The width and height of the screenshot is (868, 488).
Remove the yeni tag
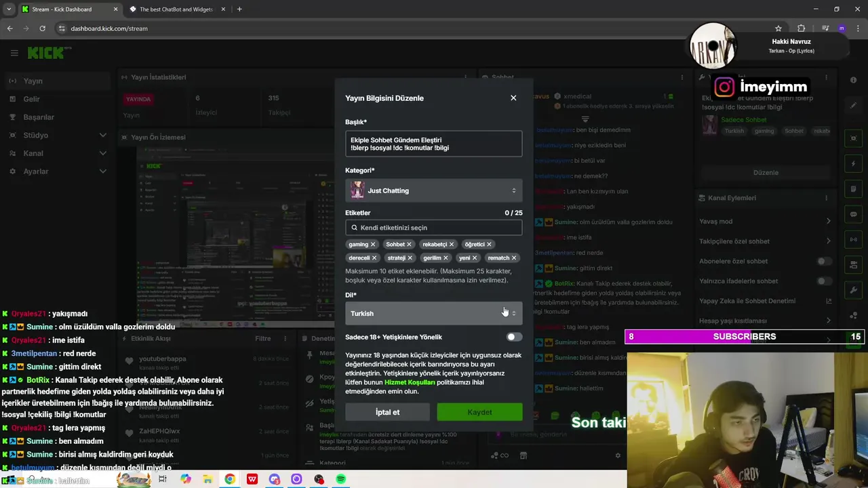(475, 258)
